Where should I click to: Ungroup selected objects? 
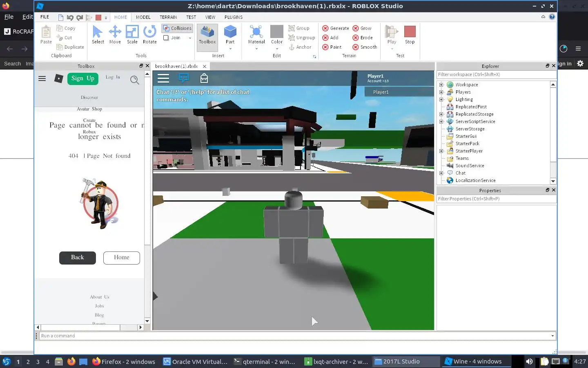coord(302,38)
